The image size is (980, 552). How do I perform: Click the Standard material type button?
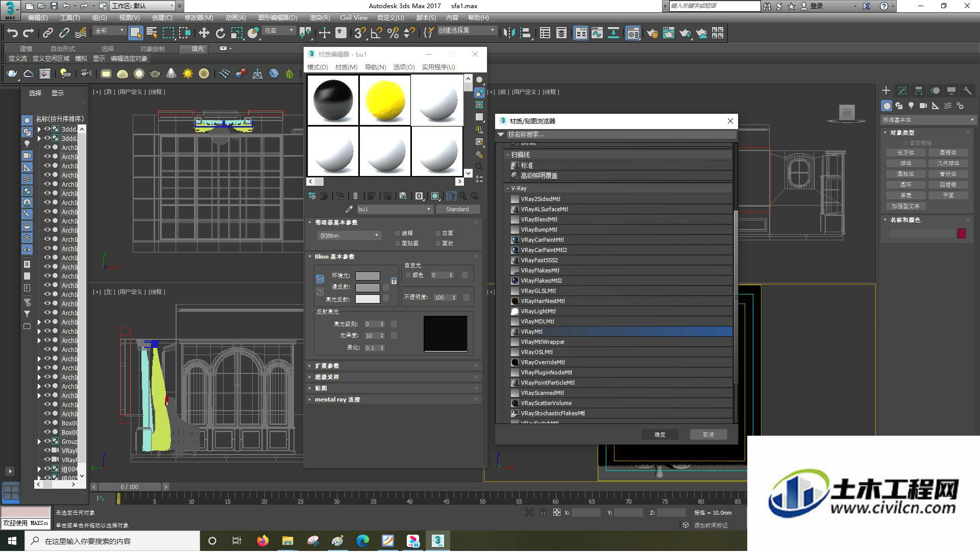click(x=457, y=209)
